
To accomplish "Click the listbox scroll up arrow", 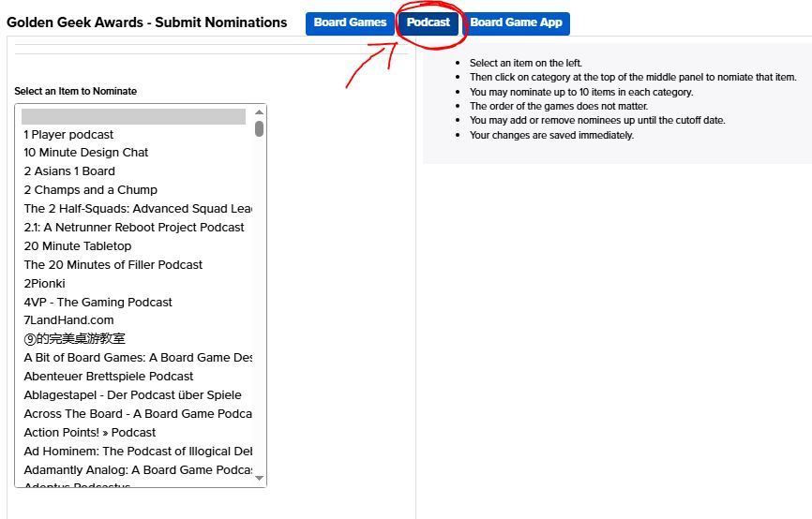I will (x=260, y=112).
